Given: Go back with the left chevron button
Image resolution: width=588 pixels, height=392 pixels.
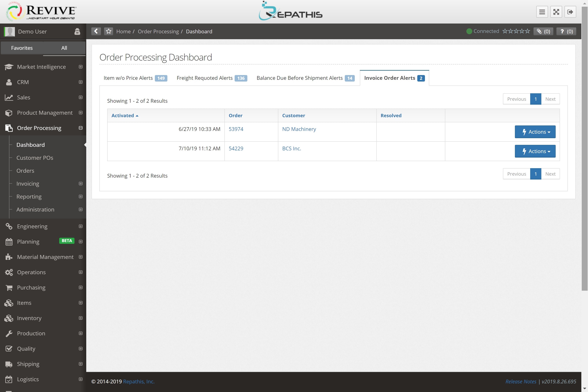Looking at the screenshot, I should 96,31.
